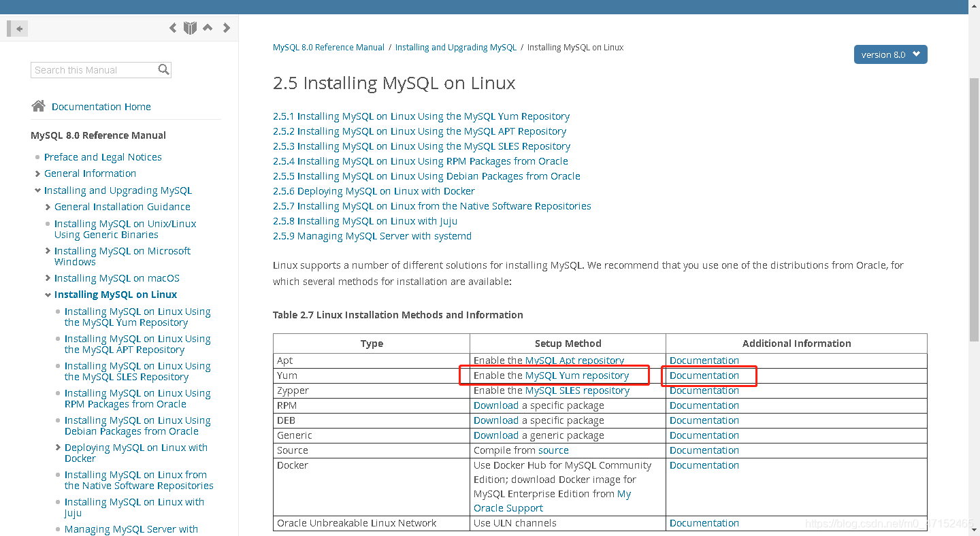
Task: Expand Installing MySQL on Microsoft Windows node
Action: coord(48,252)
